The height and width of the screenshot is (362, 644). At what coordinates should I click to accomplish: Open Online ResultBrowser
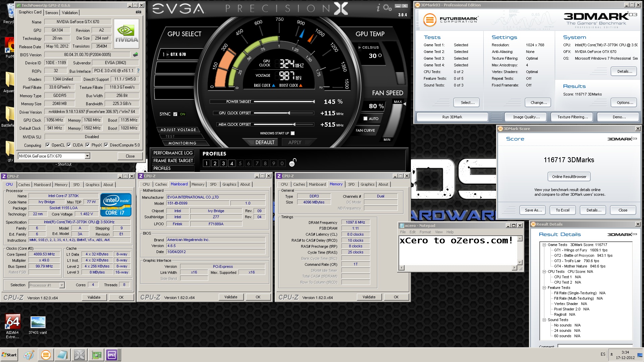[569, 177]
